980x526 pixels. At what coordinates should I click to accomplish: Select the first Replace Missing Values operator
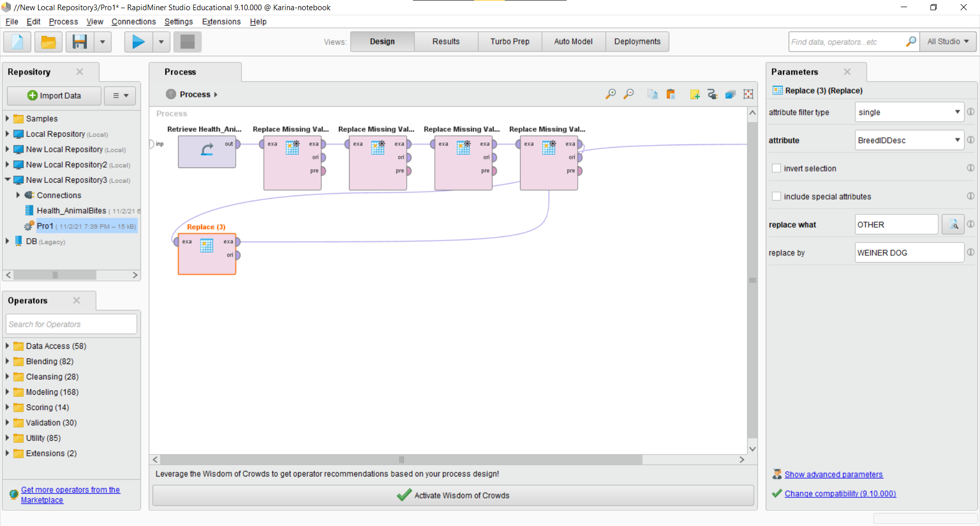292,163
